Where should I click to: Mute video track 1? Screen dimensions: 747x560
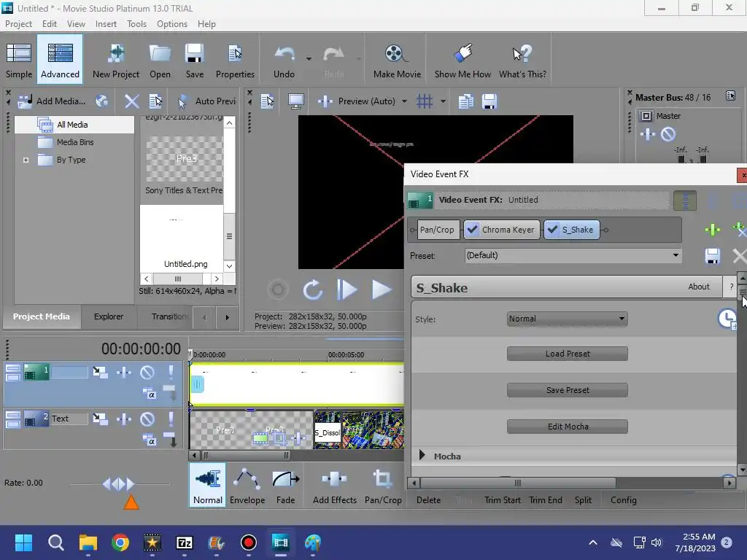click(x=147, y=372)
